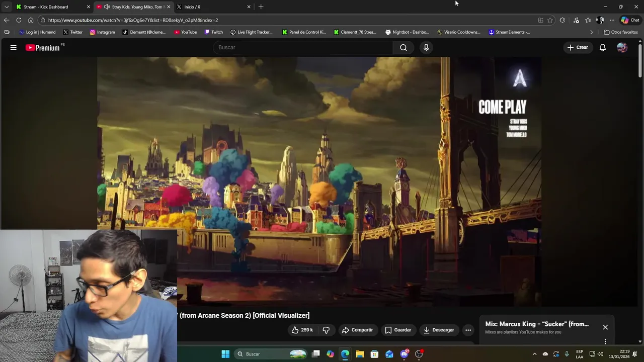Open Panel de Control Kick bookmark
This screenshot has width=644, height=362.
tap(304, 32)
